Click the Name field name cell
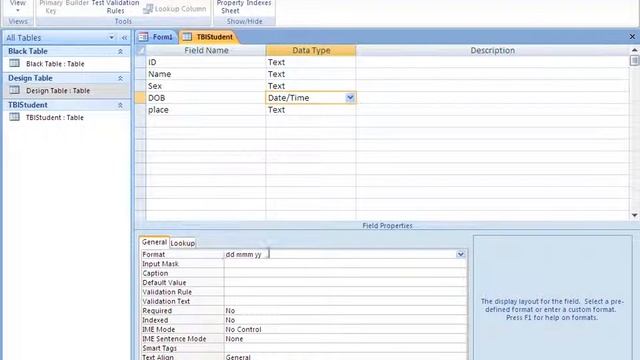 206,74
